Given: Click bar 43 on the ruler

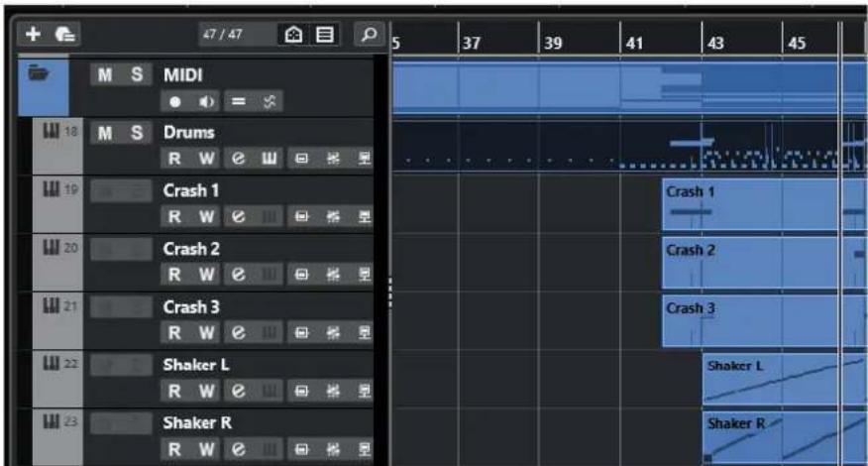Looking at the screenshot, I should 715,44.
